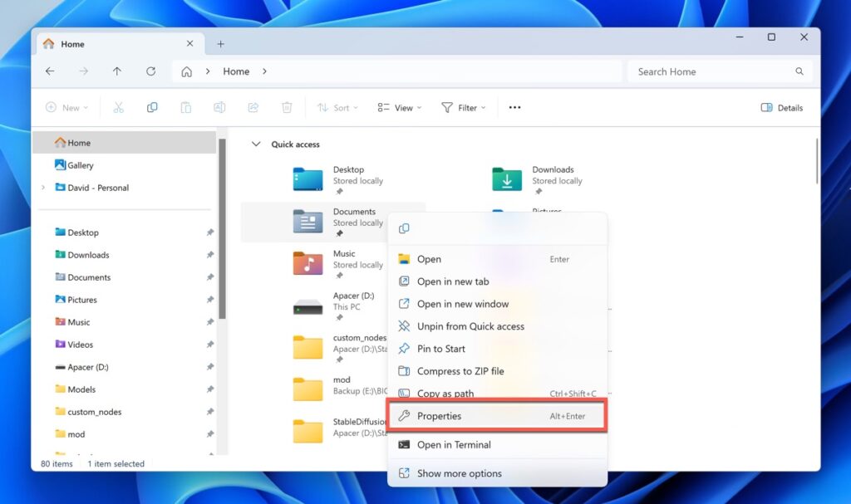Screen dimensions: 851x504
Task: Delete the selection via the trash icon
Action: [287, 107]
